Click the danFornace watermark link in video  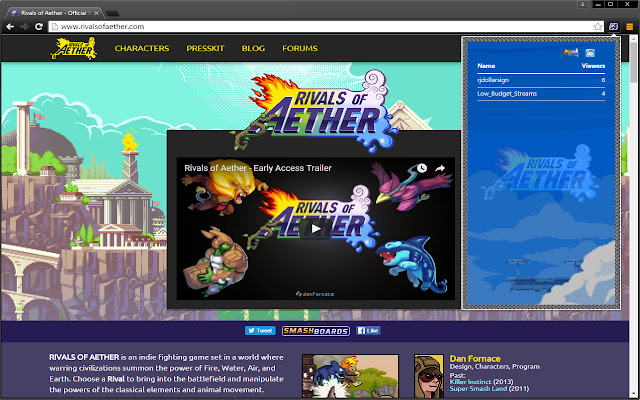click(x=315, y=294)
